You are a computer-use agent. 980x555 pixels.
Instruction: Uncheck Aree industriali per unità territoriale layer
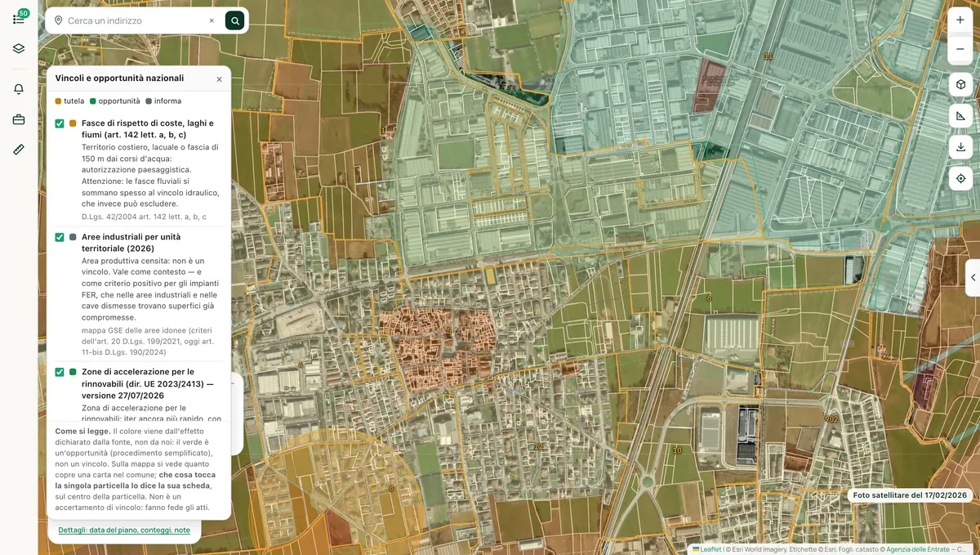[60, 237]
